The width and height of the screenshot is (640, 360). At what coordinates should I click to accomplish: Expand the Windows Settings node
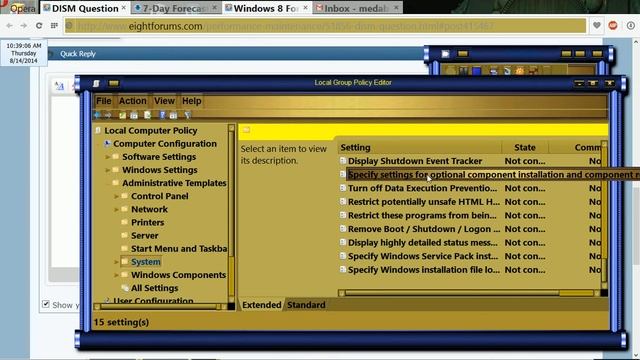click(x=107, y=170)
